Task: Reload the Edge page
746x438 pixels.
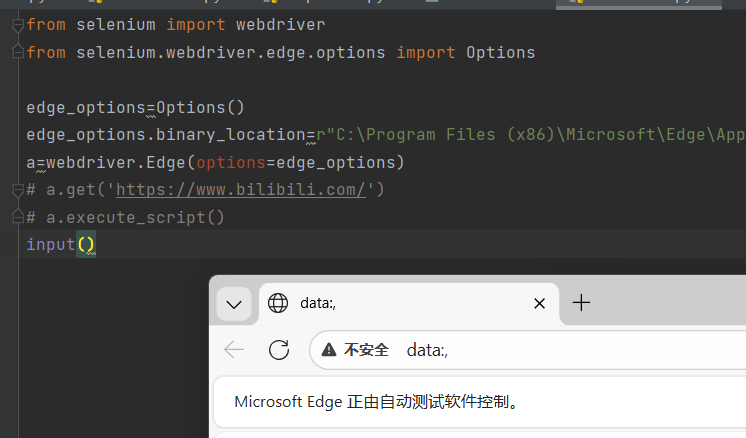Action: tap(279, 350)
